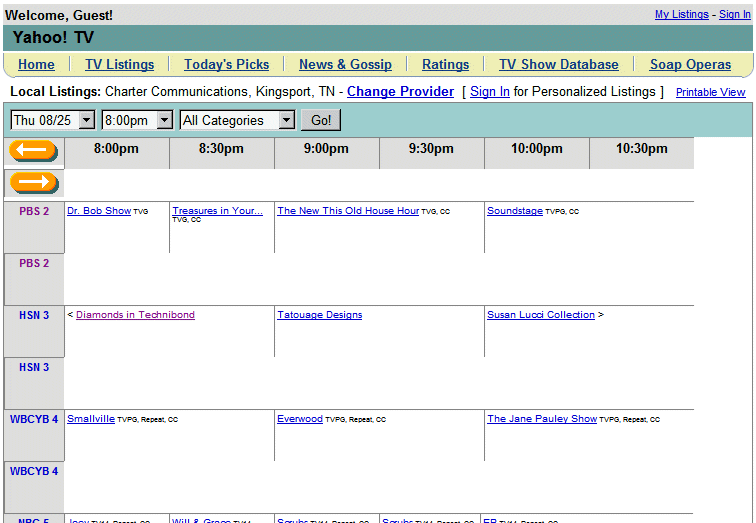
Task: Click the 8:30pm column header
Action: pos(221,148)
